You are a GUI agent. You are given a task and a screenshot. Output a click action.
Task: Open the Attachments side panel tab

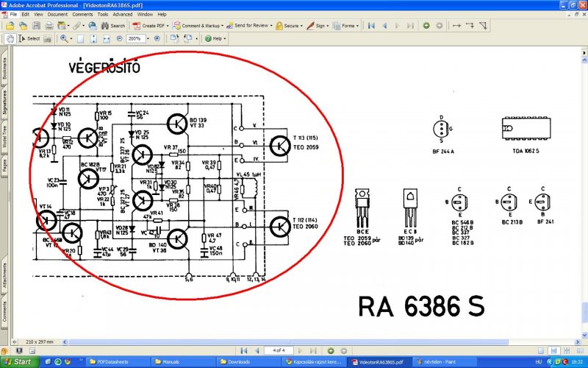click(4, 275)
